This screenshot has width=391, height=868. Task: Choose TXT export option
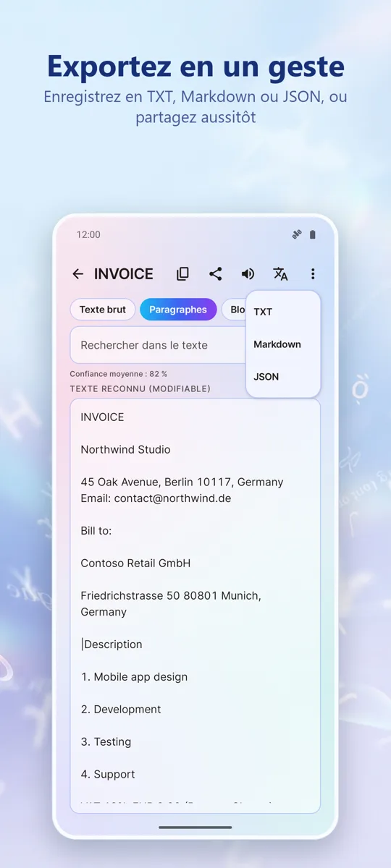pyautogui.click(x=283, y=312)
